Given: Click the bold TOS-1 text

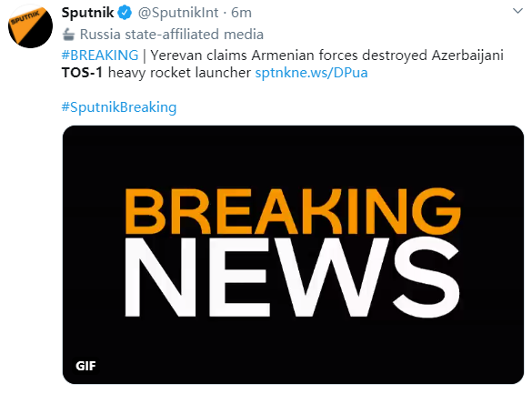Looking at the screenshot, I should 82,73.
